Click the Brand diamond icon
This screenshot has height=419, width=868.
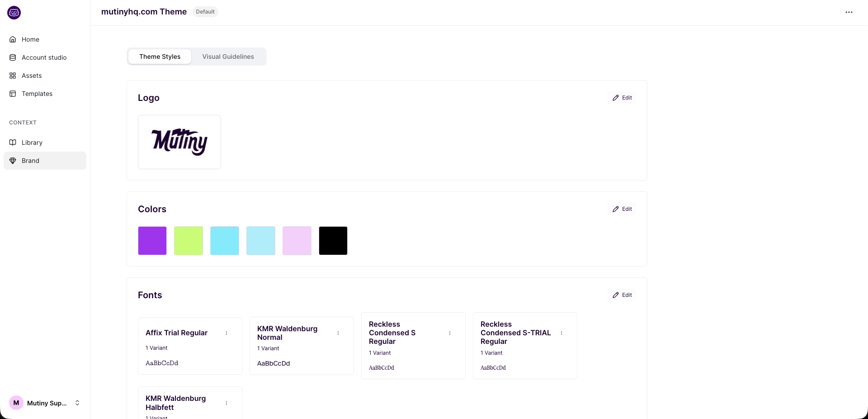[13, 161]
